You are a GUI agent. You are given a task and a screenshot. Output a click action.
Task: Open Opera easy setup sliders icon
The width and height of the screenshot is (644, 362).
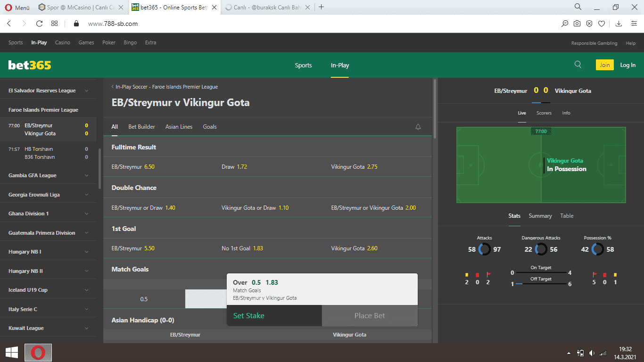tap(634, 24)
